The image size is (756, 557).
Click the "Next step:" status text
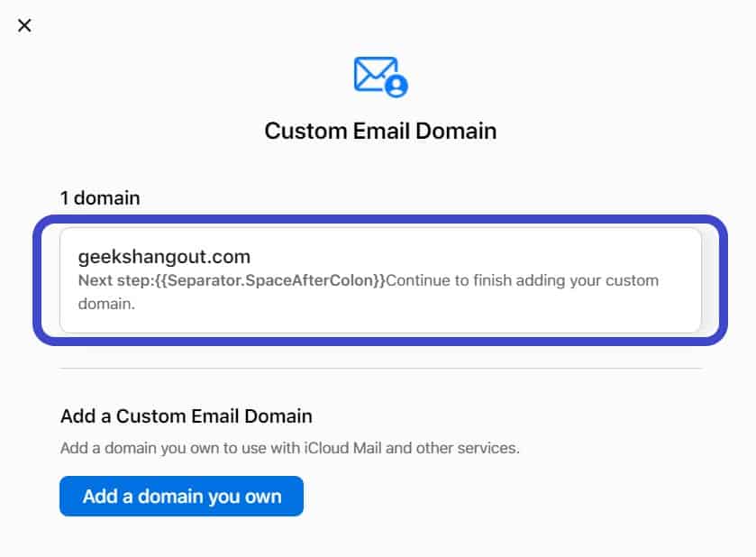(x=115, y=280)
